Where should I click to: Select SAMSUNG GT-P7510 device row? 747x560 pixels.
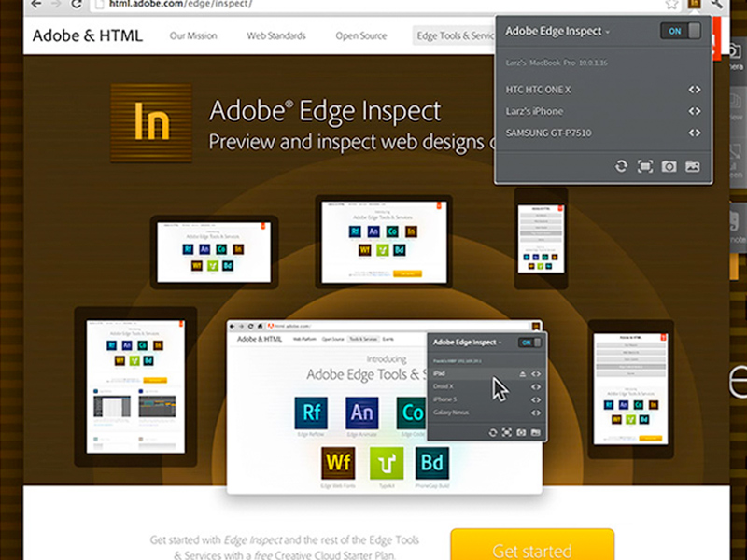(x=603, y=133)
